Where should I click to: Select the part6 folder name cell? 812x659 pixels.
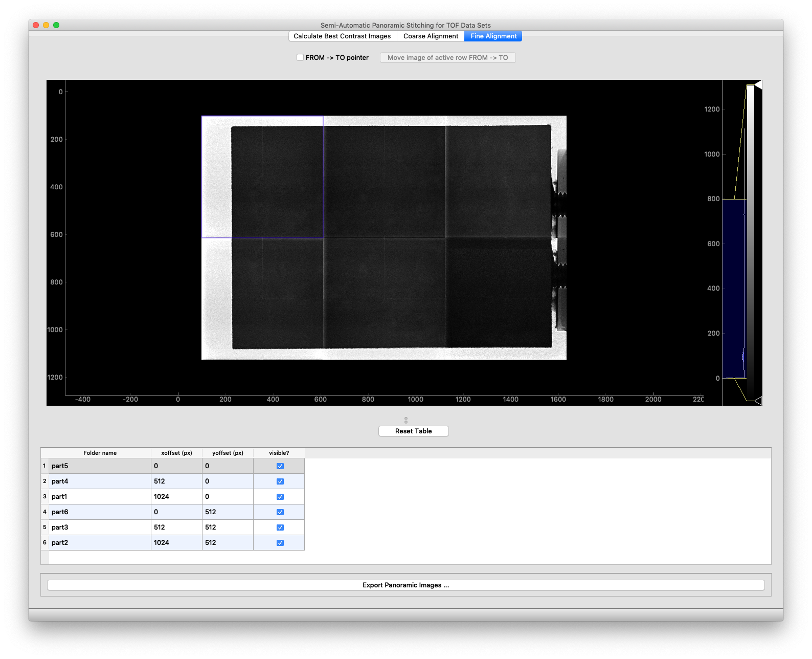100,512
